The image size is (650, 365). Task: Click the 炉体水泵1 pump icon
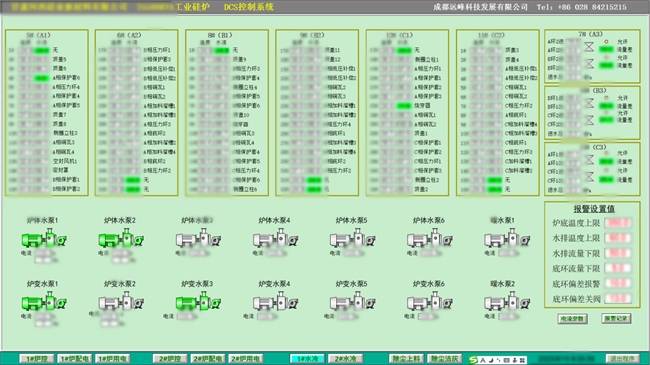[44, 238]
